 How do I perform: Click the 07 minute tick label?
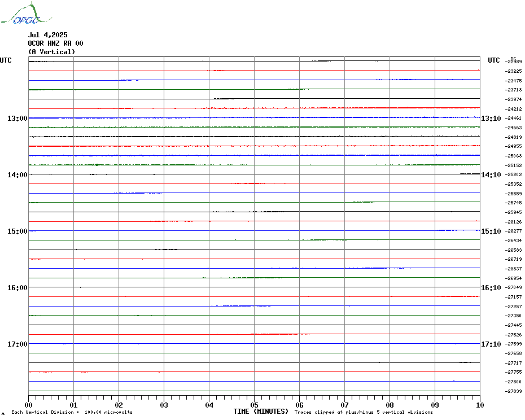point(344,405)
